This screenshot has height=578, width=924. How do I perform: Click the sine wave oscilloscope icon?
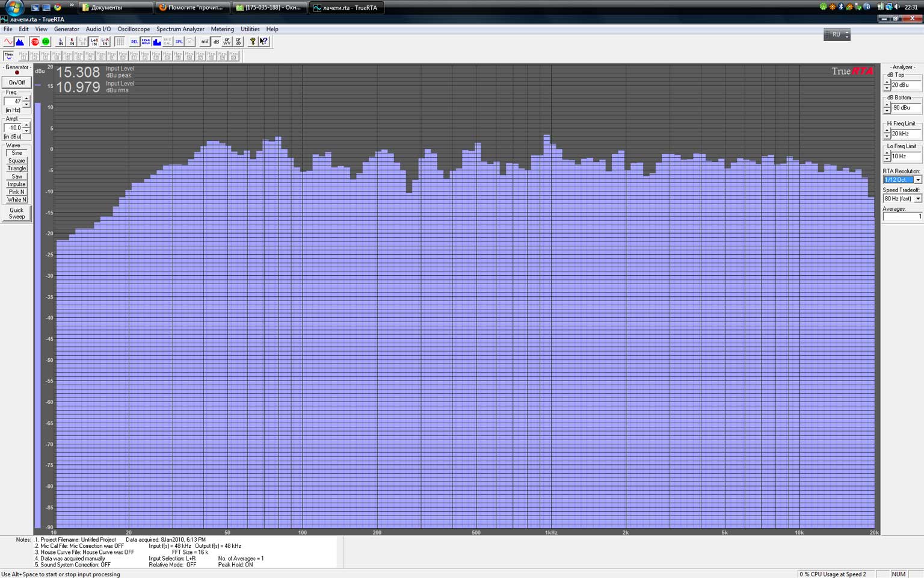click(8, 42)
